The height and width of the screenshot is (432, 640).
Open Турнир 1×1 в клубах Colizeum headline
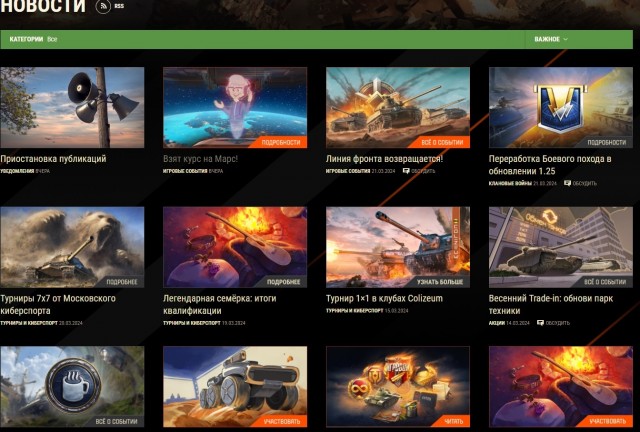[x=384, y=298]
